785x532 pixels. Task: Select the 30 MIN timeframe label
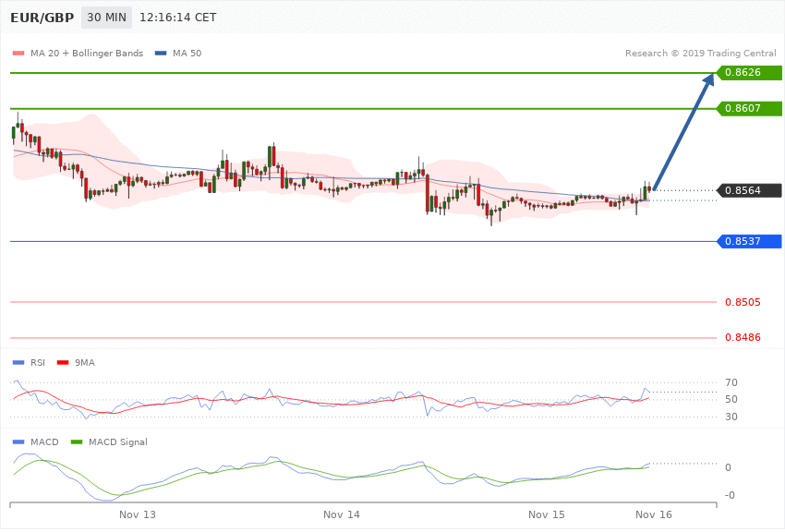click(x=106, y=18)
